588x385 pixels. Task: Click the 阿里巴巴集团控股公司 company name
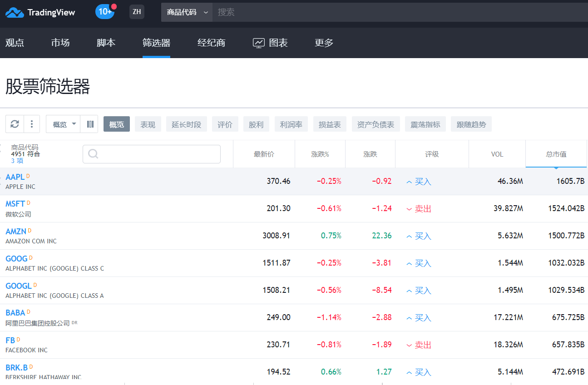(38, 323)
